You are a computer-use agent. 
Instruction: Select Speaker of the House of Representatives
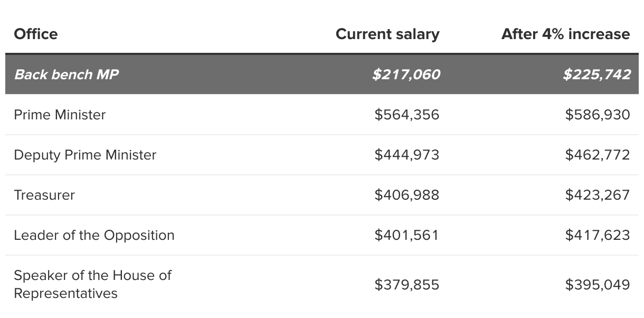pos(92,284)
